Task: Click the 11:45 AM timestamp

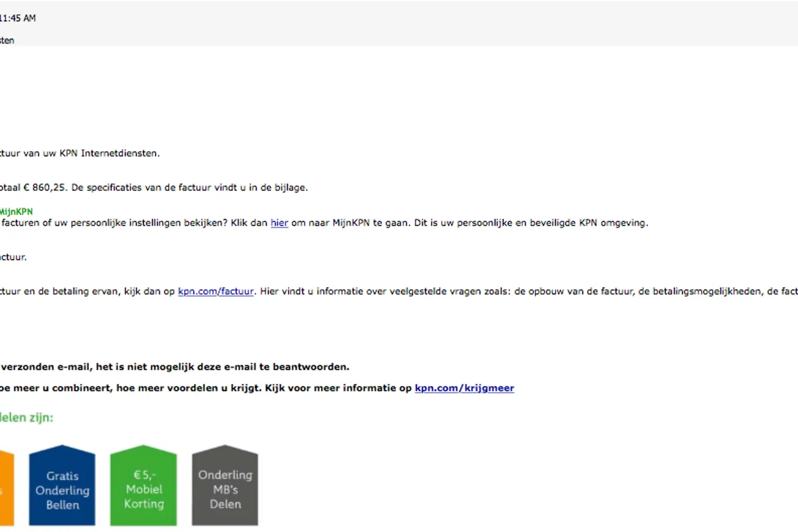Action: pyautogui.click(x=18, y=18)
